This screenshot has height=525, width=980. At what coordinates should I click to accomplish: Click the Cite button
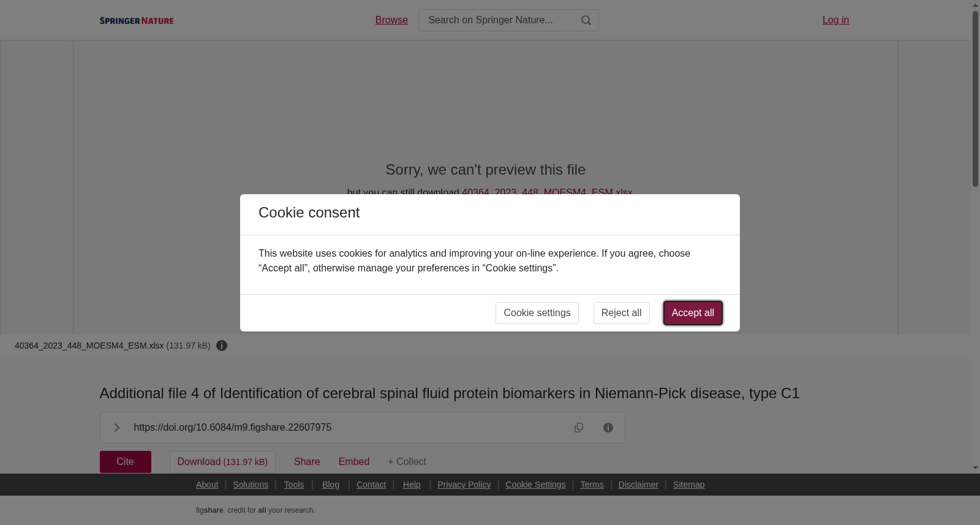pos(126,462)
